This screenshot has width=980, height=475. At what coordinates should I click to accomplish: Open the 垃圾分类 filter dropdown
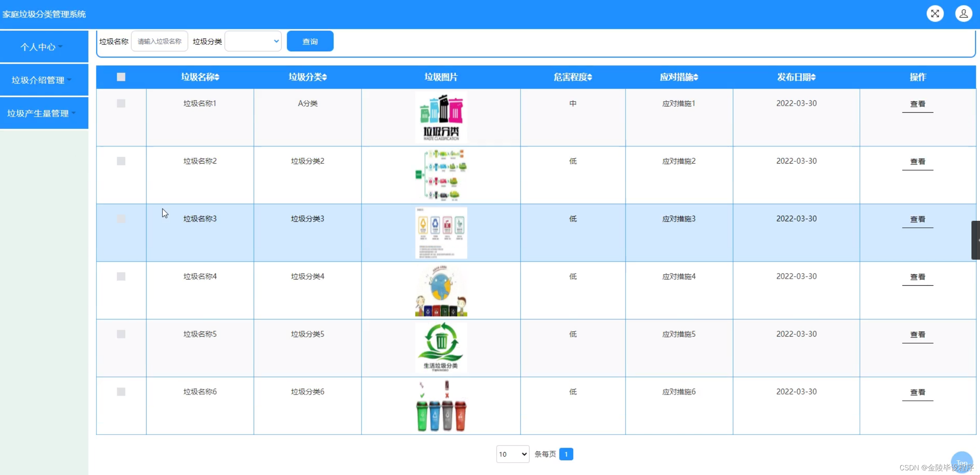(253, 41)
